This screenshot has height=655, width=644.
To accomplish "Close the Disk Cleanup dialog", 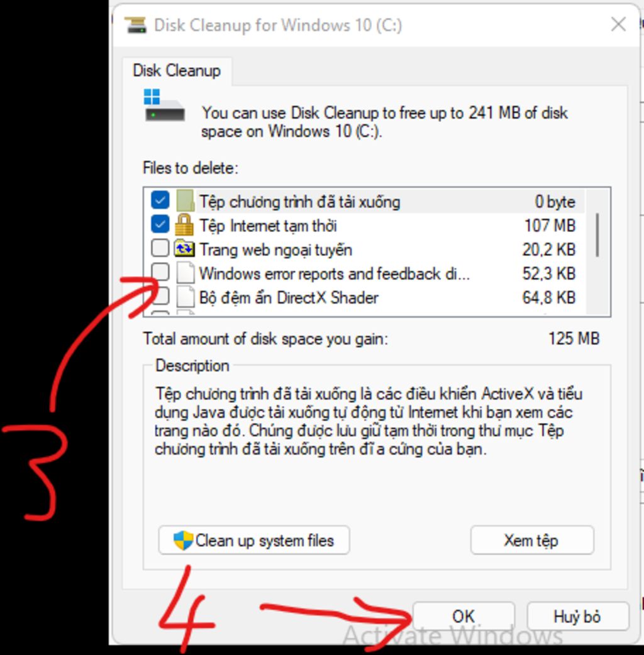I will (618, 25).
